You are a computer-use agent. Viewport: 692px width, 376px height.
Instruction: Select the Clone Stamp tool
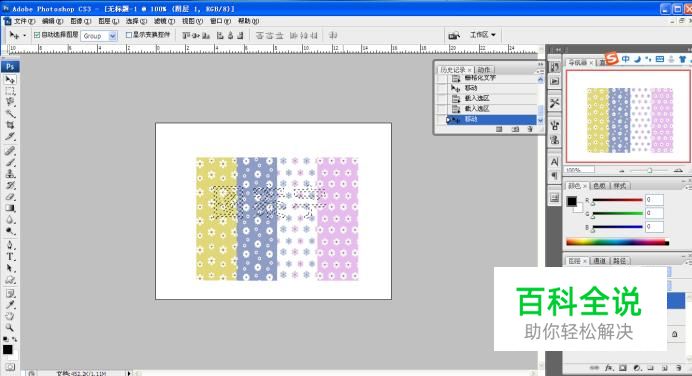(10, 173)
